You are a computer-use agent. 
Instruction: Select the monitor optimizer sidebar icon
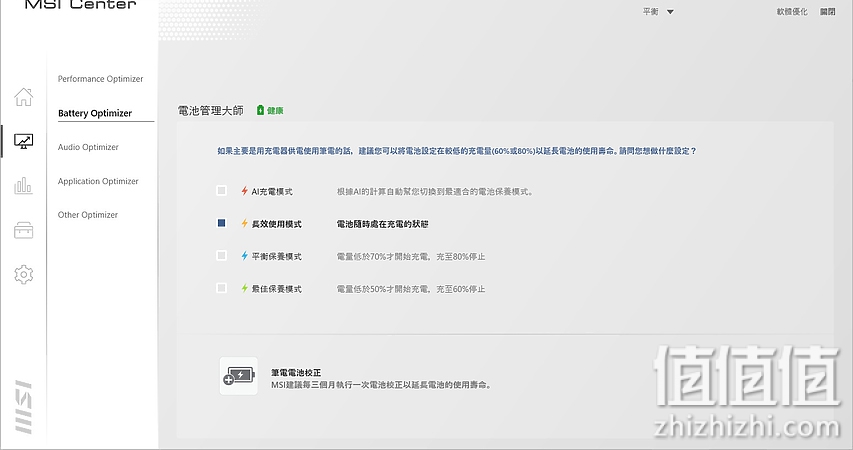coord(23,141)
